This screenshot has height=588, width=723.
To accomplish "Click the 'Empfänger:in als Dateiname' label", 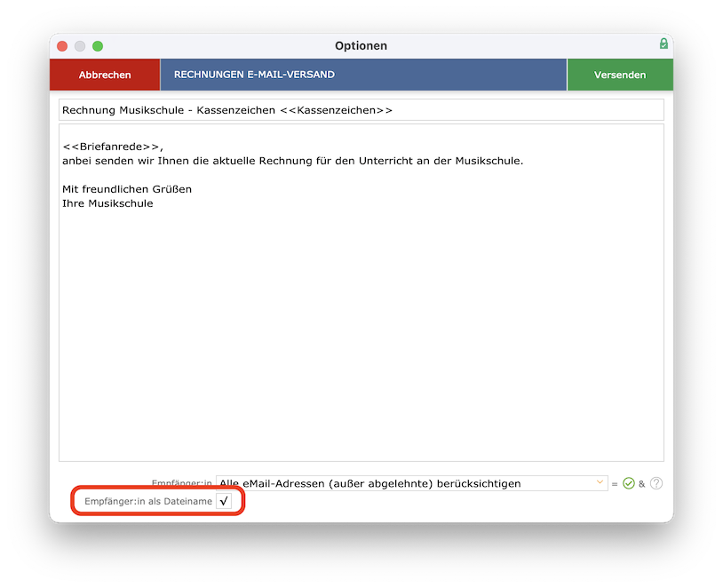I will click(147, 502).
